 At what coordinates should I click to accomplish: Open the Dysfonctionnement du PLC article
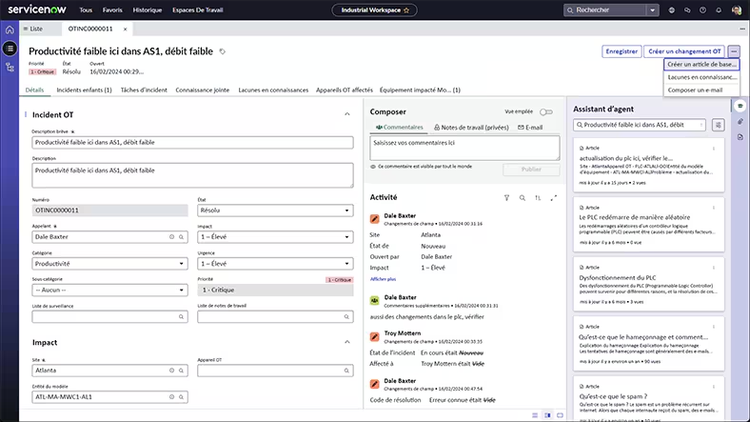pos(617,278)
